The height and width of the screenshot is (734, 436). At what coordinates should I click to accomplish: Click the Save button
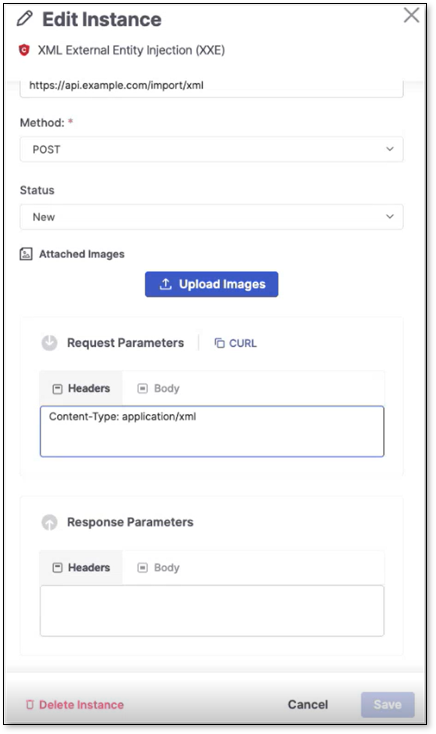click(x=387, y=705)
